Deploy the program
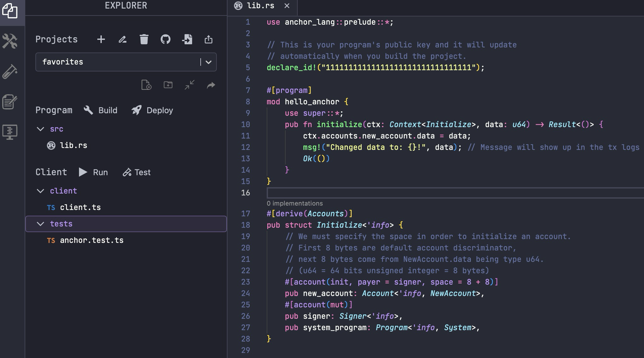 tap(152, 110)
